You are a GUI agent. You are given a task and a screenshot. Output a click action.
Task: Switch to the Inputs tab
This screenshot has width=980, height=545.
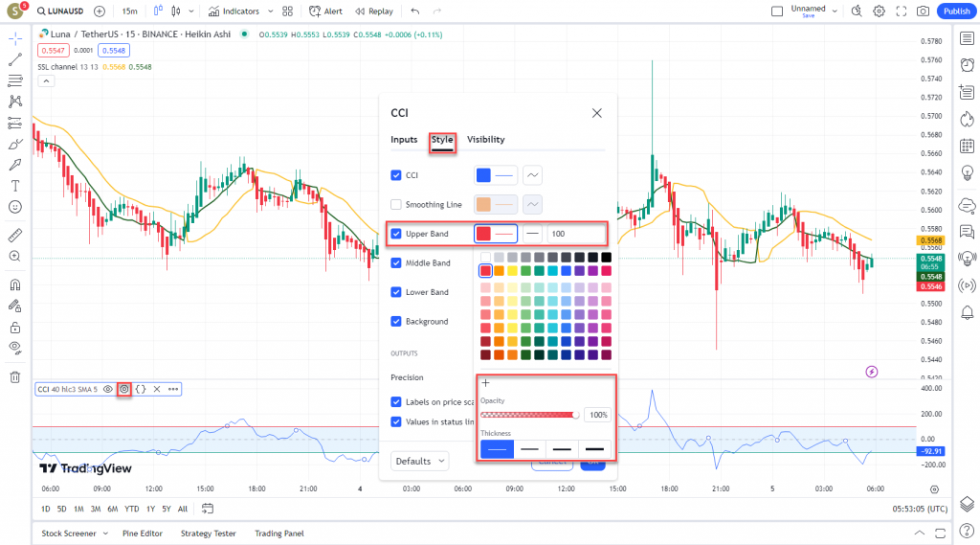(404, 140)
